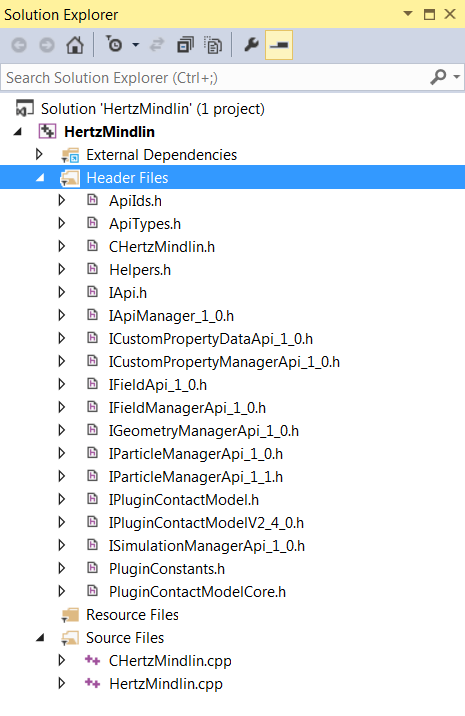Screen dimensions: 465x716
Task: Click the Back navigation arrow icon
Action: coord(19,45)
